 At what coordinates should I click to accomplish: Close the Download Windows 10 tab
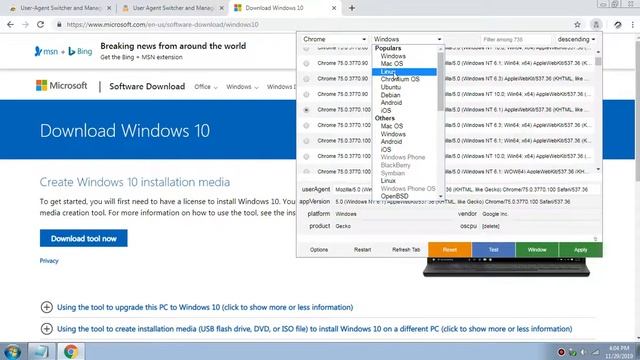click(x=334, y=8)
